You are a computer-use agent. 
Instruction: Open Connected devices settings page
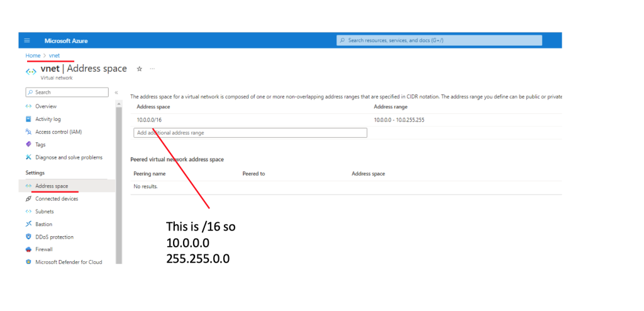point(57,198)
